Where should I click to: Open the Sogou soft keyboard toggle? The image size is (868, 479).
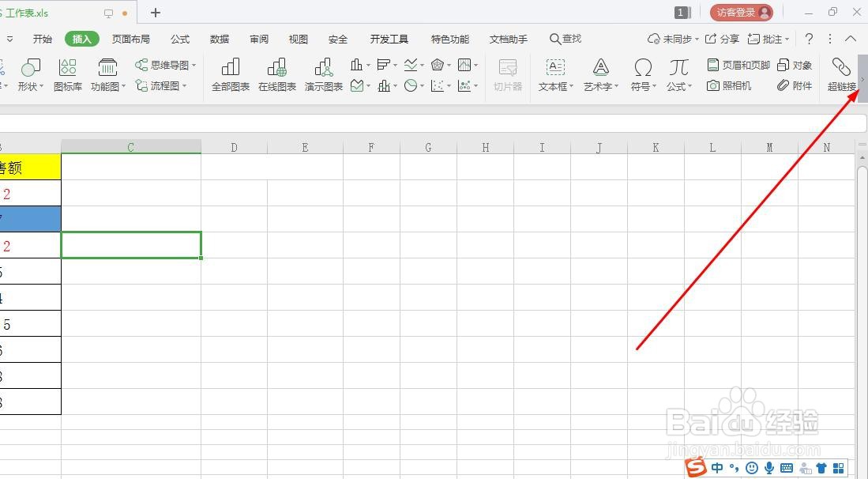[787, 468]
